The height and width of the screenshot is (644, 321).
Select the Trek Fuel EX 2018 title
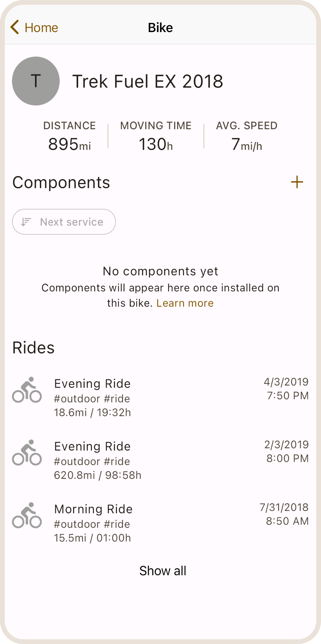point(148,81)
